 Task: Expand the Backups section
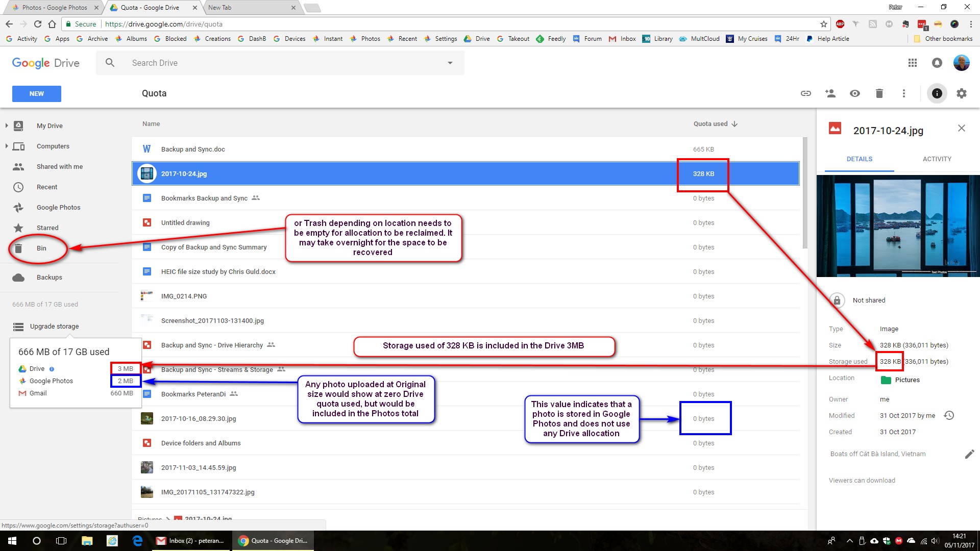point(49,277)
